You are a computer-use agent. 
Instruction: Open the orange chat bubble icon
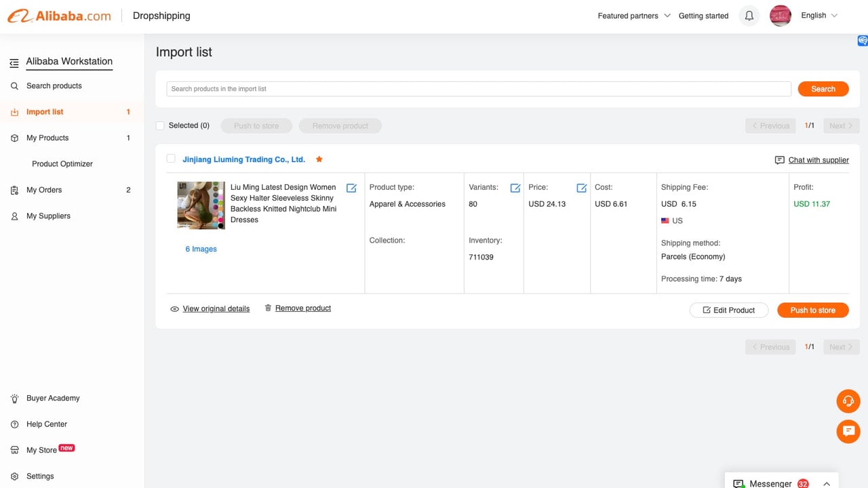(x=848, y=431)
